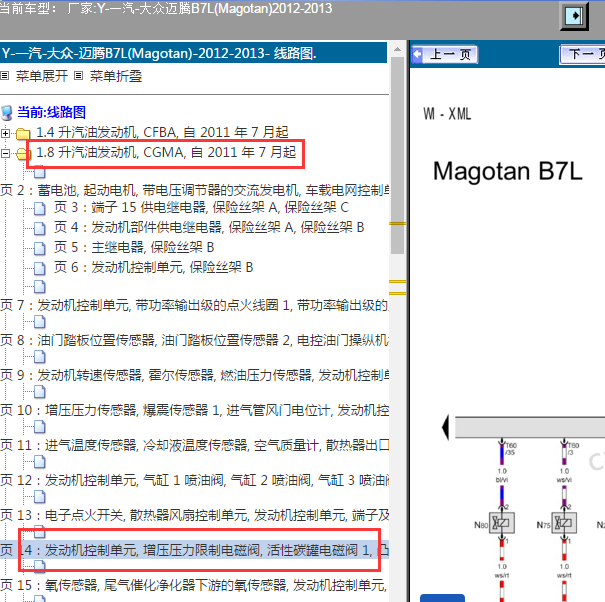
Task: Click the document icon above 页 7
Action: click(39, 287)
